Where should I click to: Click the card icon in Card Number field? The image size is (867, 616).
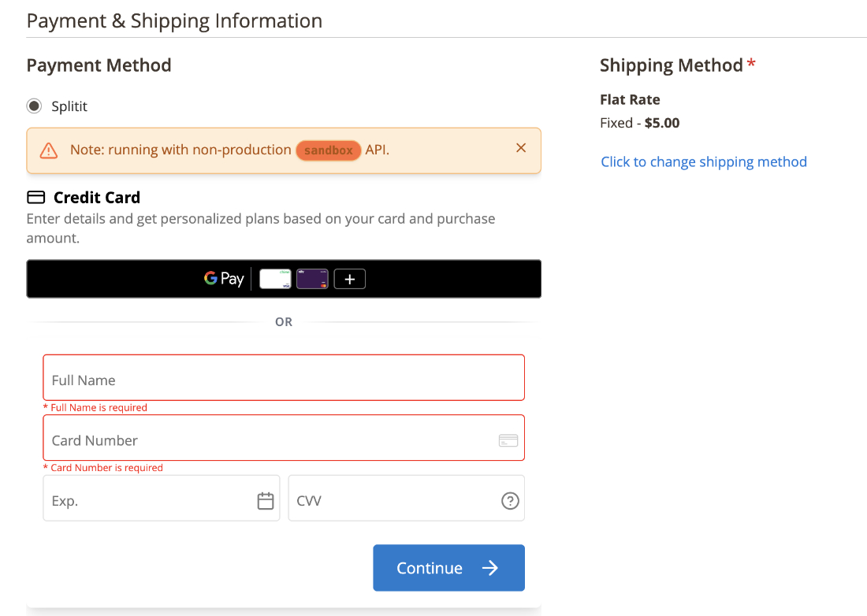(x=508, y=440)
